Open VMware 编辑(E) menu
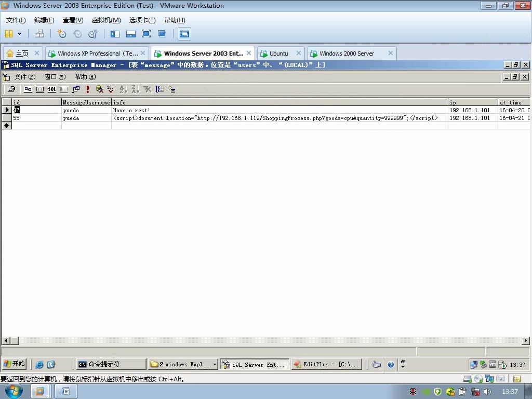The image size is (532, 399). [x=44, y=20]
